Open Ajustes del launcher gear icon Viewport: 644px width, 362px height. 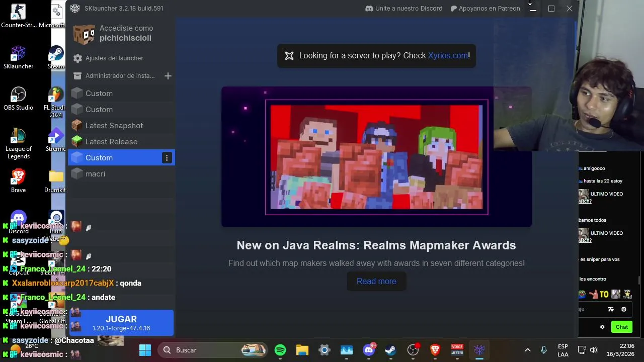pyautogui.click(x=77, y=58)
